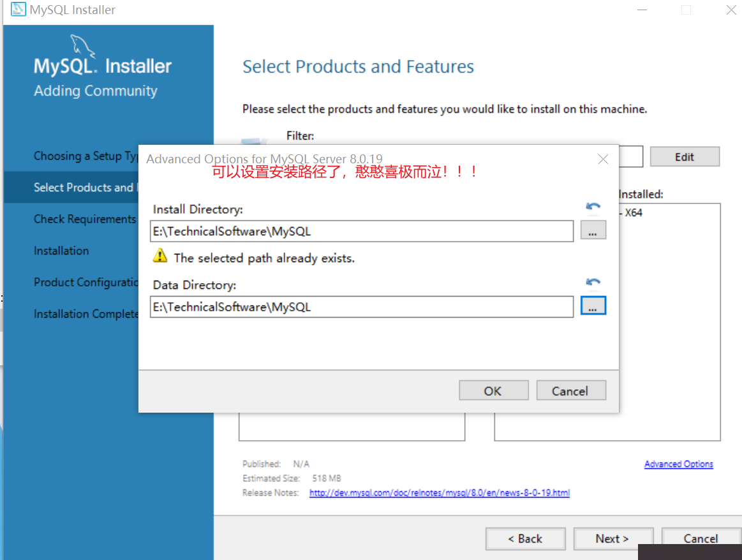The height and width of the screenshot is (560, 742).
Task: Open the MySQL 8.0.19 release notes link
Action: tap(439, 493)
